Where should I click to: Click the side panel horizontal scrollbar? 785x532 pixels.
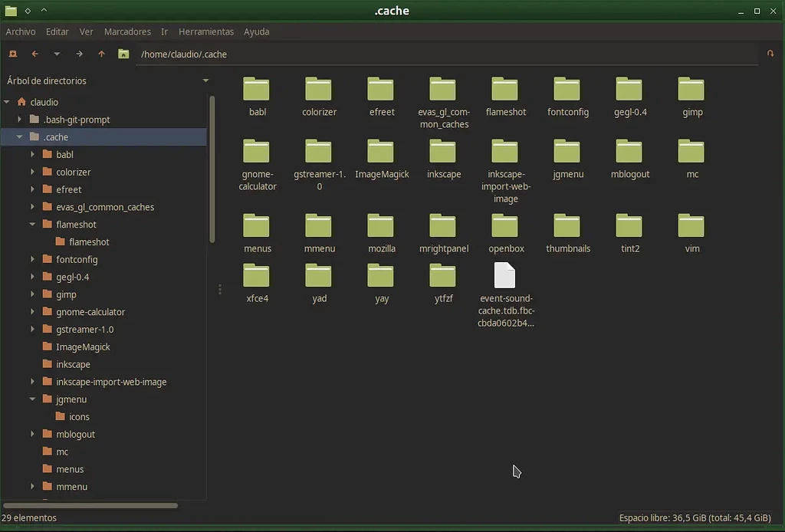coord(90,505)
